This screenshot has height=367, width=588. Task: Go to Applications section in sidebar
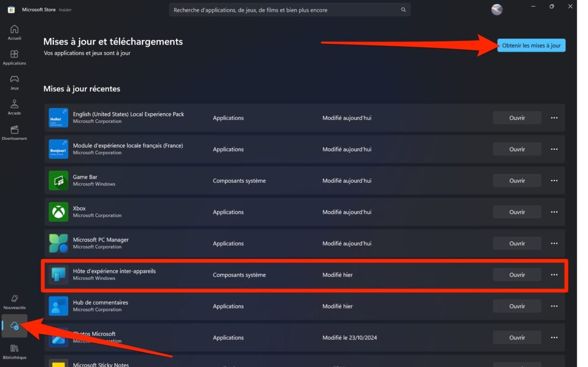coord(14,57)
